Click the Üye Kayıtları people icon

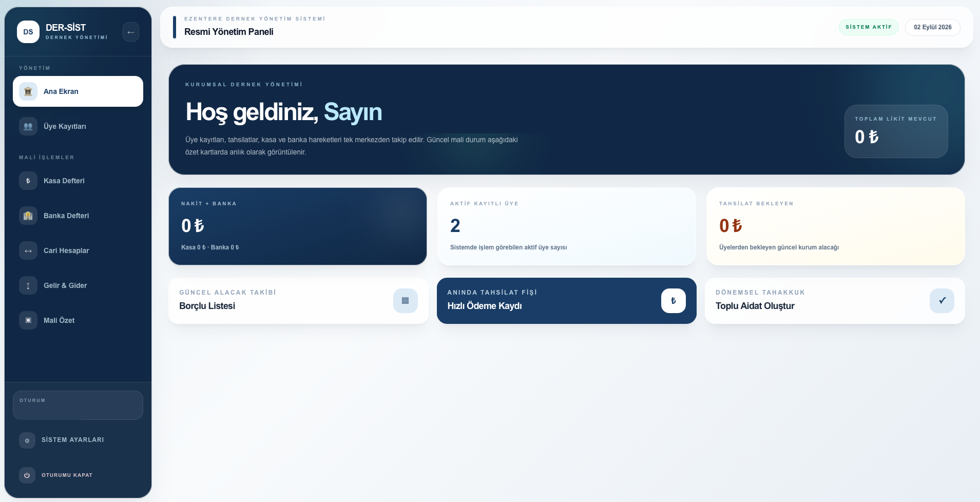tap(28, 126)
